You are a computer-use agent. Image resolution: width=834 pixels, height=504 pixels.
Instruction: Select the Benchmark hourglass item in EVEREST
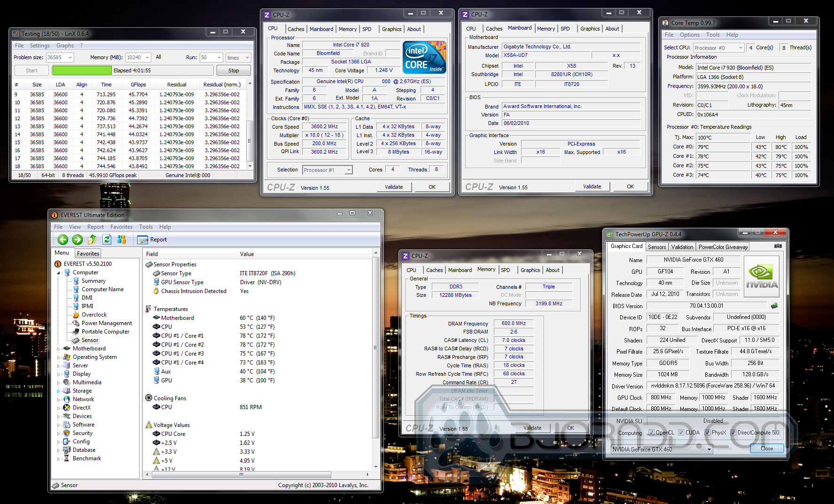pos(82,458)
